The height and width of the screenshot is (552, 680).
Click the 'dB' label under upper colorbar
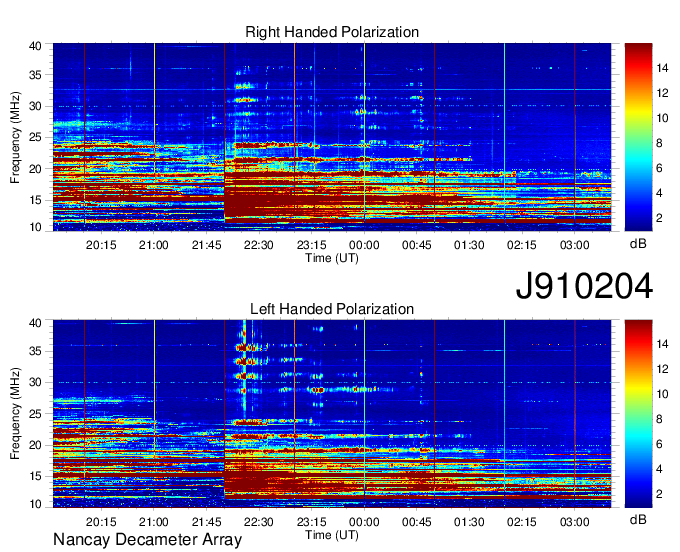(638, 244)
